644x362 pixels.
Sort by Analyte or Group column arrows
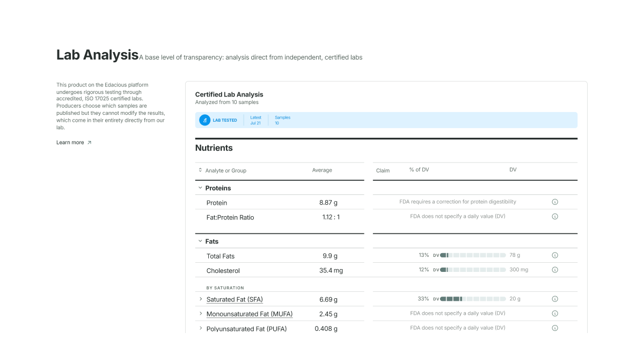[200, 170]
